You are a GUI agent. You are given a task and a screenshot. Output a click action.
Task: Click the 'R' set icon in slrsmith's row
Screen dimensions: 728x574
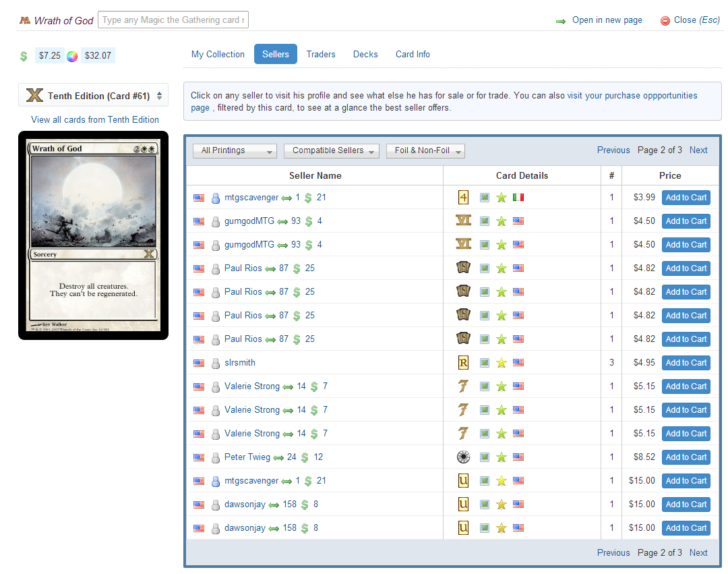point(463,363)
